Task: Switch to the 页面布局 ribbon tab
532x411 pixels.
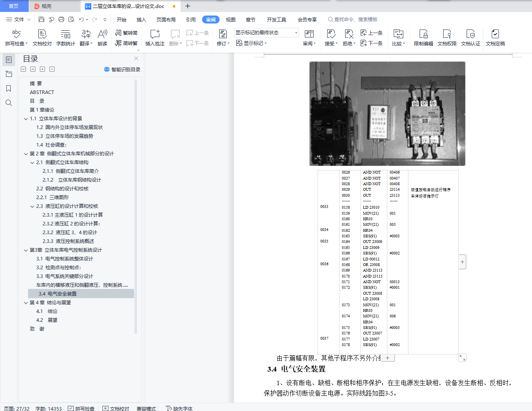Action: pos(166,20)
